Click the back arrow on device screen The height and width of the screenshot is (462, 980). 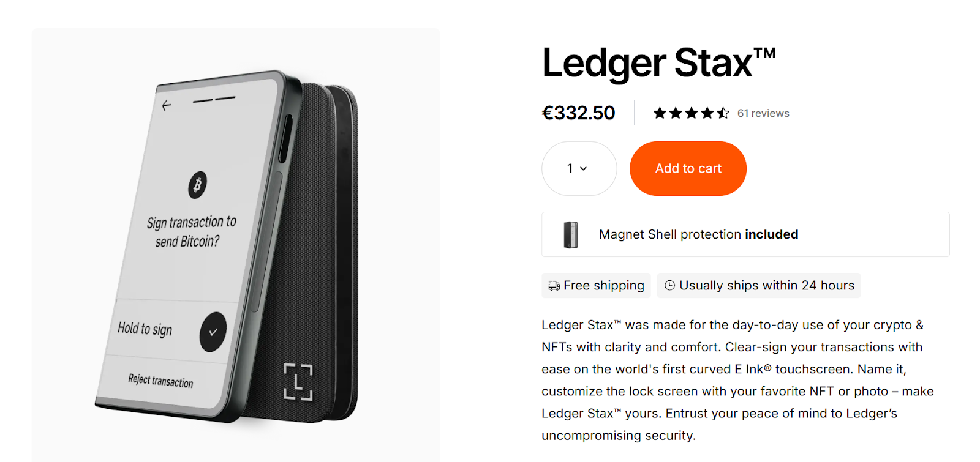point(167,106)
